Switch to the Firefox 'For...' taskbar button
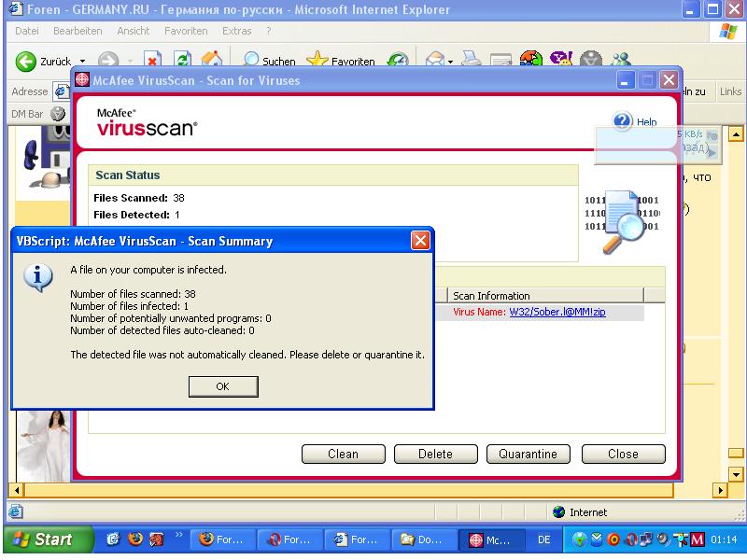747x560 pixels. click(x=222, y=539)
